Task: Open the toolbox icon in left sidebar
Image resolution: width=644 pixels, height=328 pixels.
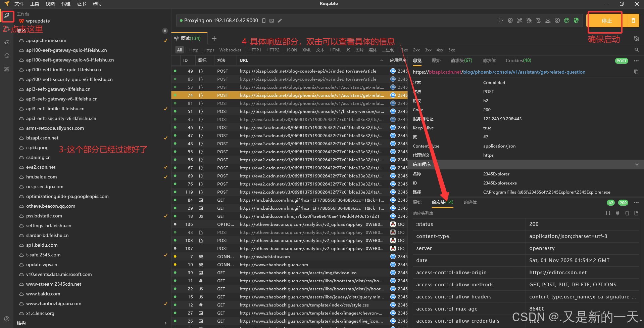Action: point(7,69)
